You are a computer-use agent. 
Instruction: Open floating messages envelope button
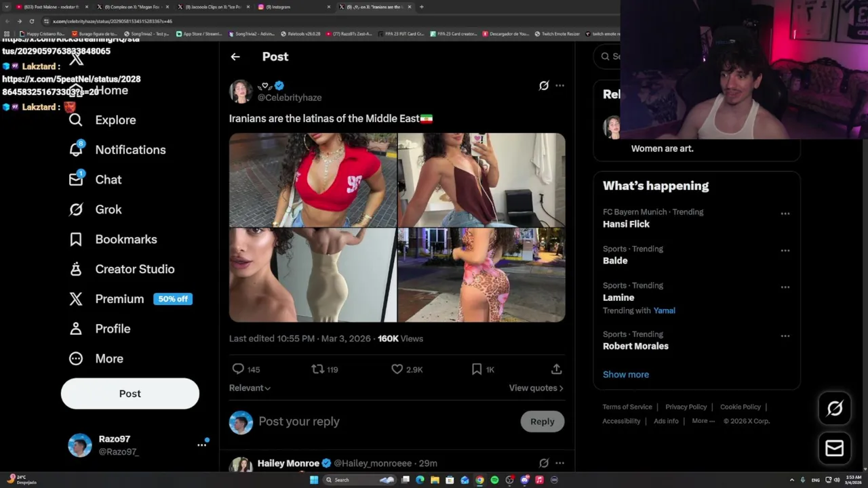click(x=835, y=448)
